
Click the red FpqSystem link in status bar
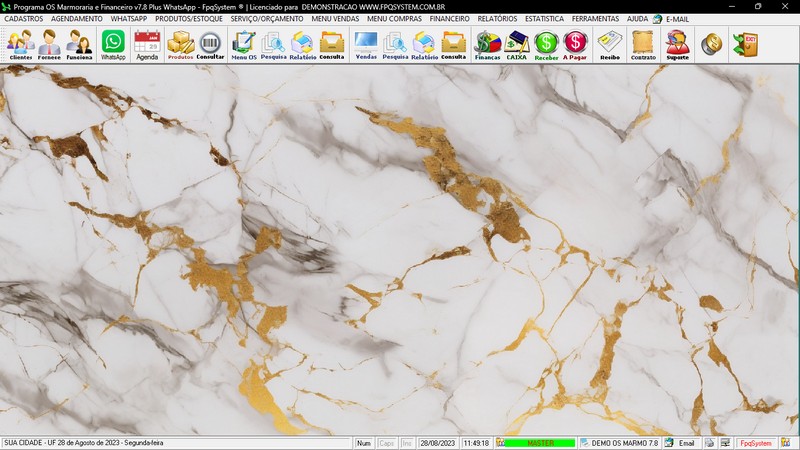click(x=755, y=443)
